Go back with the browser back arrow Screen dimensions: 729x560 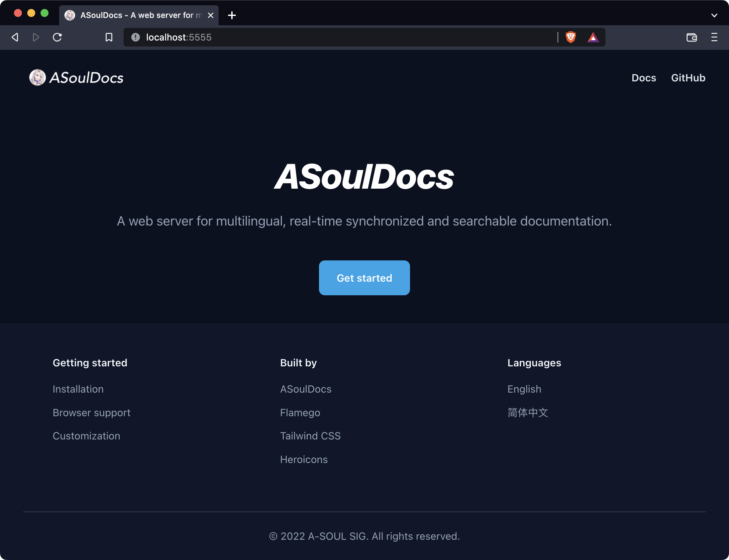15,37
